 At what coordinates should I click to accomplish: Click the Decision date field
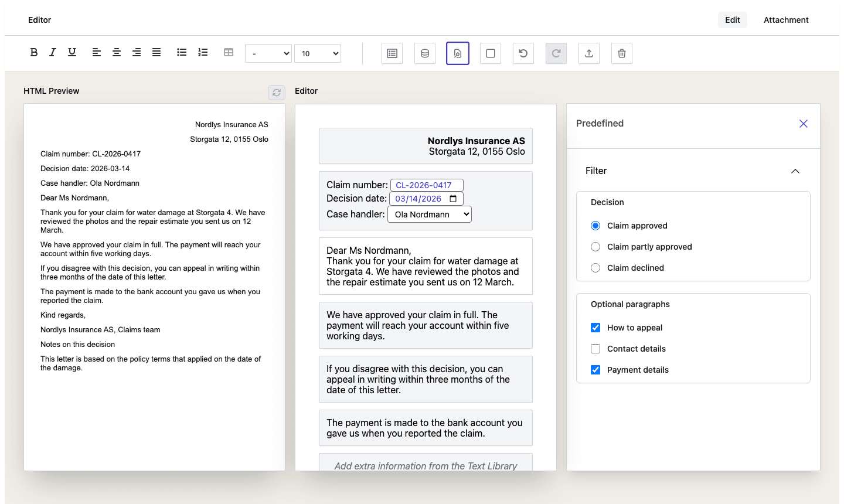tap(427, 199)
